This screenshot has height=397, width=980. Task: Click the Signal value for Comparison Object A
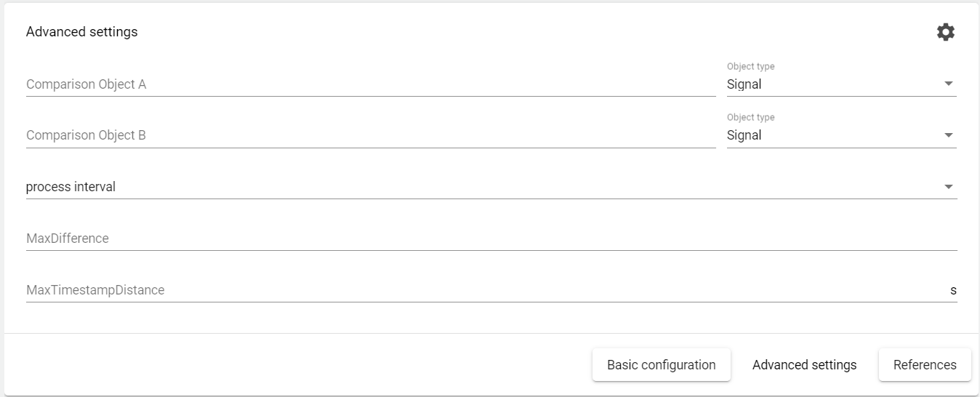point(744,84)
